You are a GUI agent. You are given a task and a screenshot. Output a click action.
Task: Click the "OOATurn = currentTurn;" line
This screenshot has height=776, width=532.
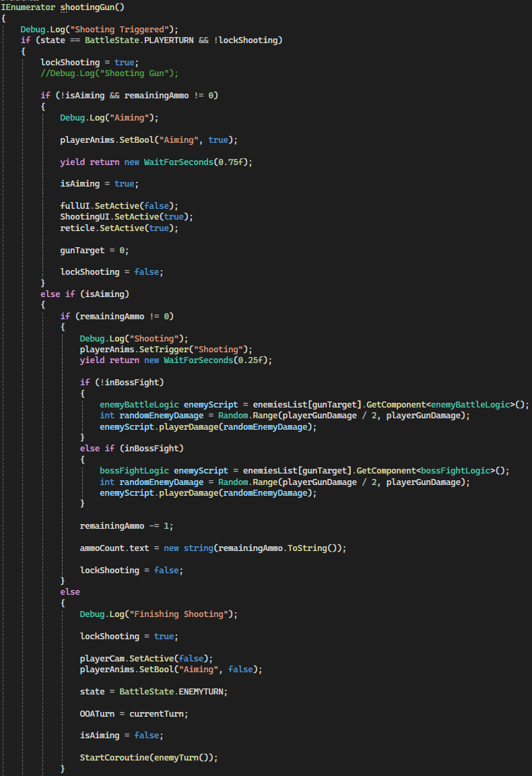[134, 714]
